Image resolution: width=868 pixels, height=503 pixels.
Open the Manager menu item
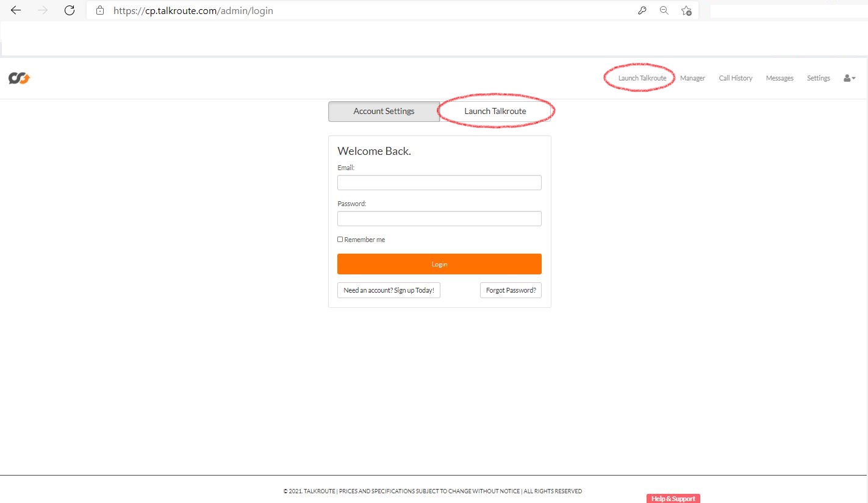point(692,78)
